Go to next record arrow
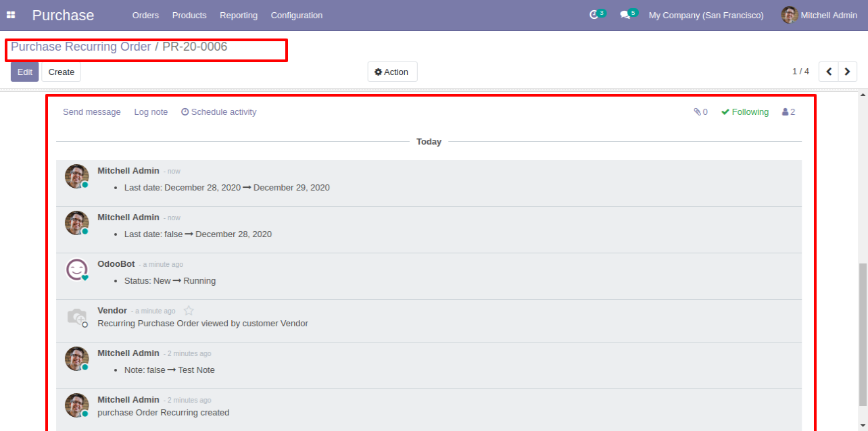Screen dimensions: 868x431 (x=848, y=72)
